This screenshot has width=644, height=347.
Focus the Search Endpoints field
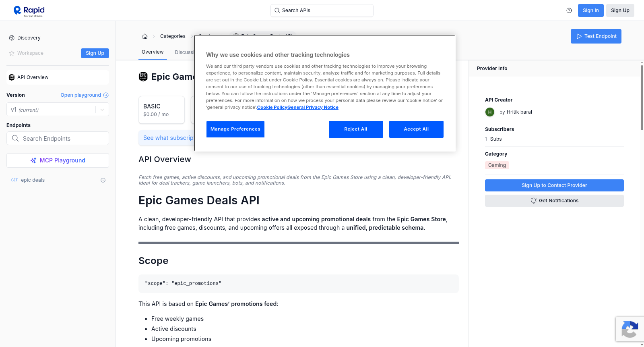[x=58, y=138]
